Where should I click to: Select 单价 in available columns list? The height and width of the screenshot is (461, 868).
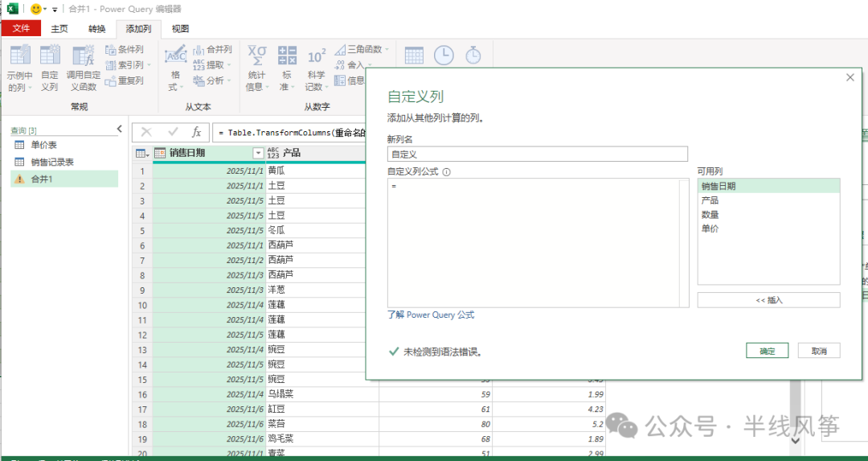[x=768, y=228]
